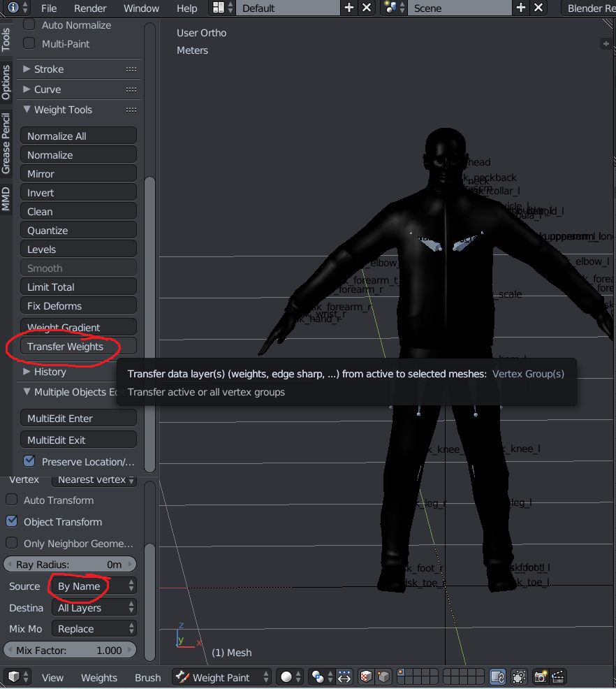Click the Normalize All button
Image resolution: width=616 pixels, height=689 pixels.
pos(79,136)
